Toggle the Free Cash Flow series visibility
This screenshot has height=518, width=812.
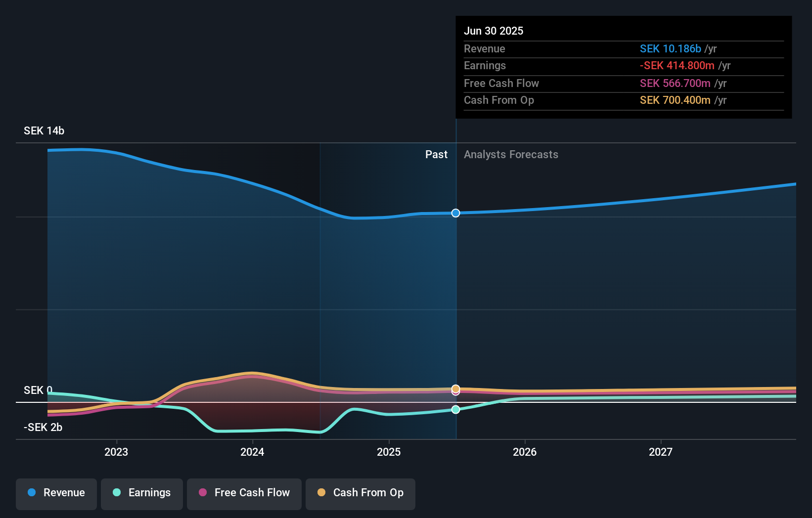click(x=244, y=493)
